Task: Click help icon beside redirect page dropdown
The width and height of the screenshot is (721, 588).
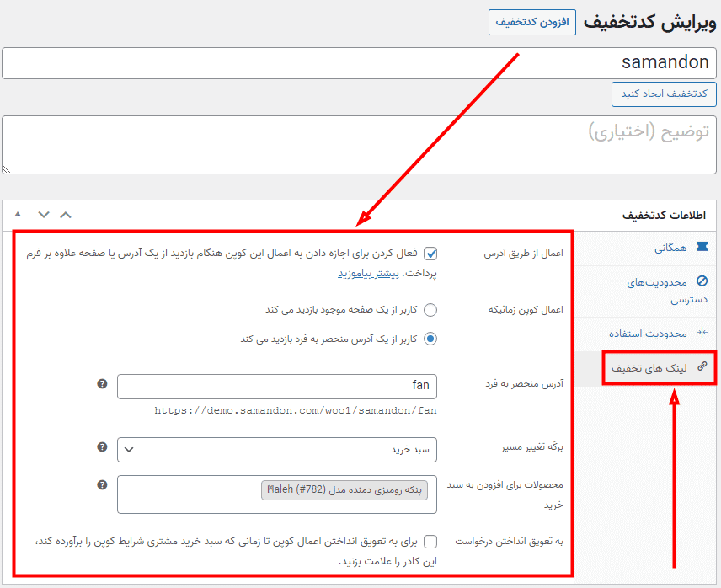Action: (102, 446)
